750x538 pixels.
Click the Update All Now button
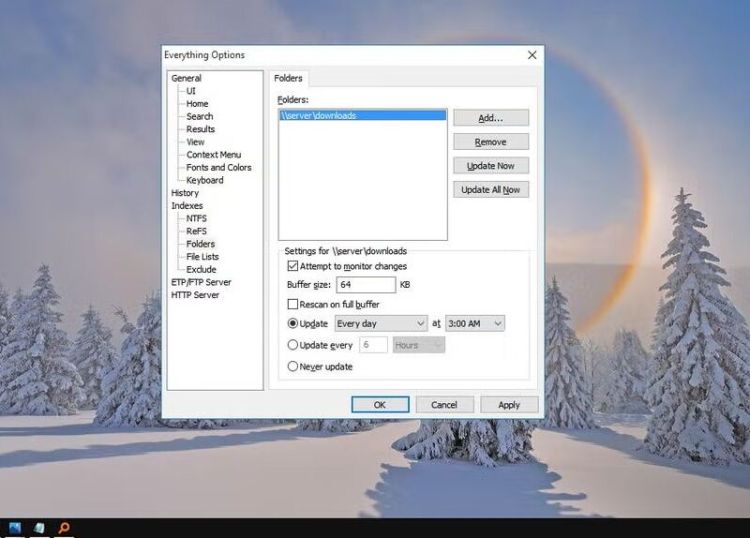[490, 190]
